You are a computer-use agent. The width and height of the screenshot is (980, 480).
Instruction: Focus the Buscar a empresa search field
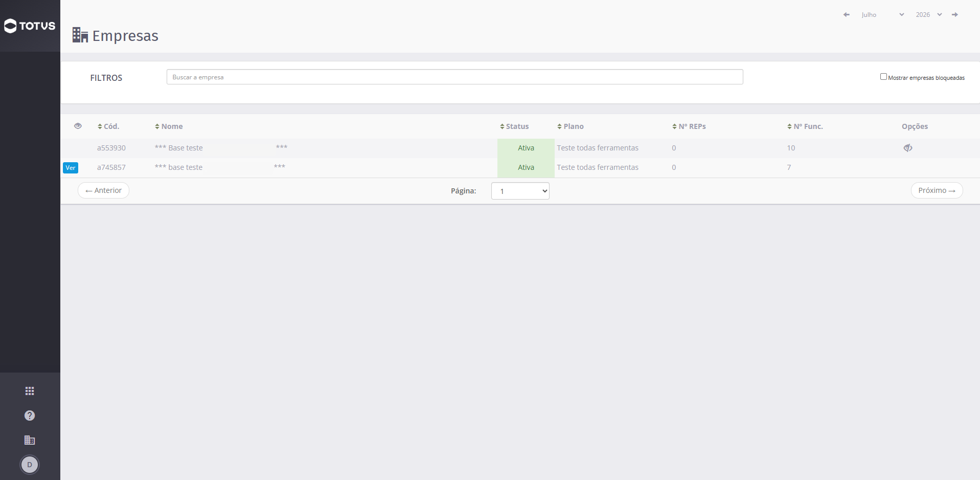point(454,77)
